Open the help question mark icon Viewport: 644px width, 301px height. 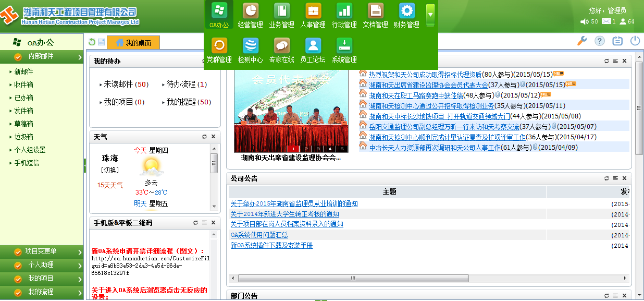tap(600, 41)
